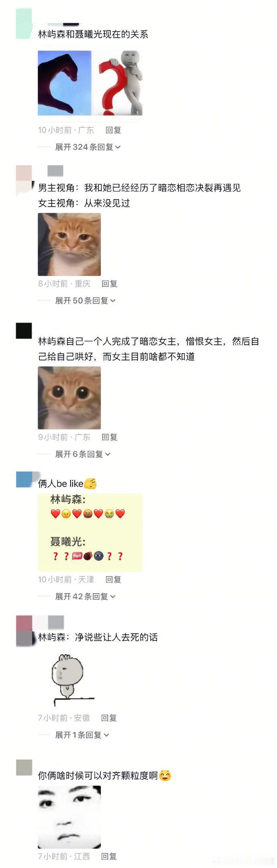Expand the 6 replies thread
The width and height of the screenshot is (277, 868).
coord(83,454)
